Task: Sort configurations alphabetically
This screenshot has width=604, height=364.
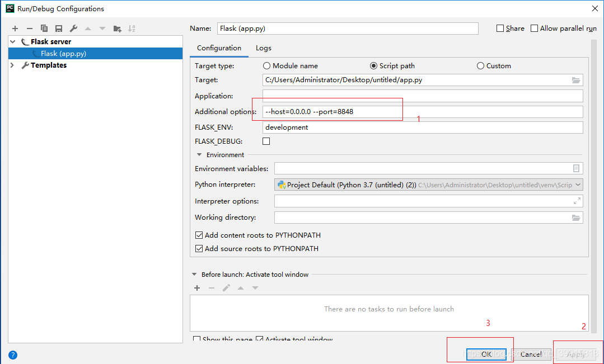Action: pyautogui.click(x=132, y=29)
